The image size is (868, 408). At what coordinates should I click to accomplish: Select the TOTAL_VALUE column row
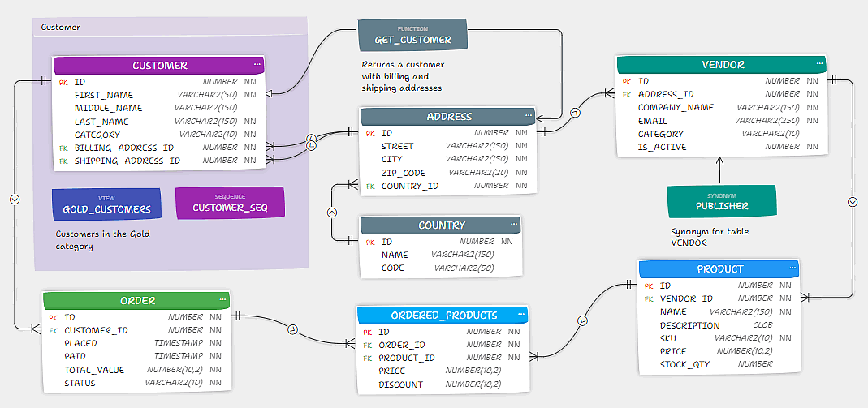[137, 370]
